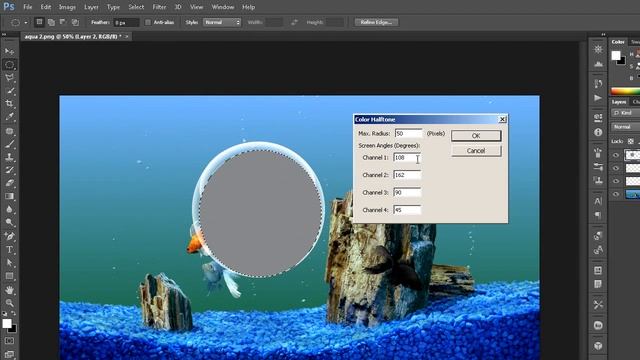
Task: Select the Eyedropper tool
Action: [9, 117]
